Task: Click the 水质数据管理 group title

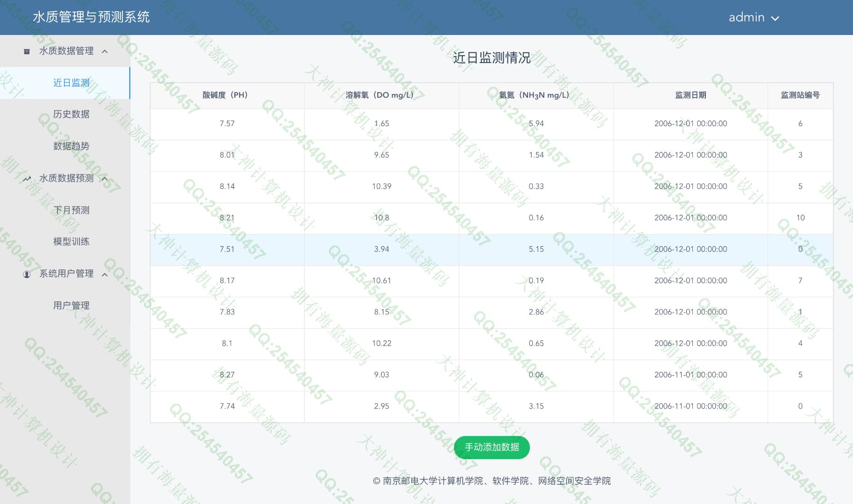Action: coord(66,51)
